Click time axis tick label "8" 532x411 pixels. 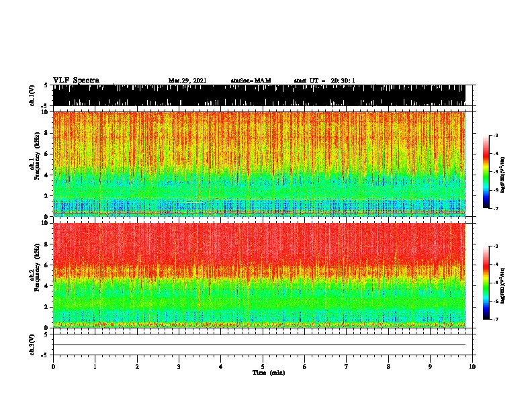click(388, 367)
